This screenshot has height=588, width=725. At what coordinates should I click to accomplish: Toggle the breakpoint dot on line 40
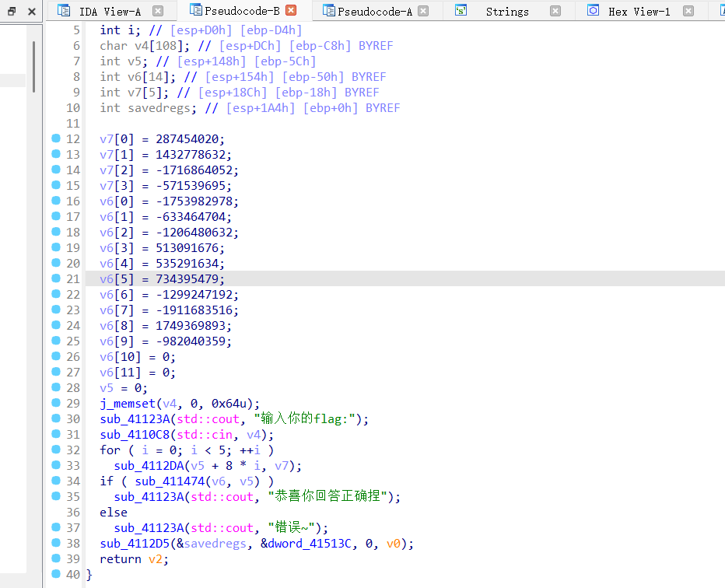56,574
